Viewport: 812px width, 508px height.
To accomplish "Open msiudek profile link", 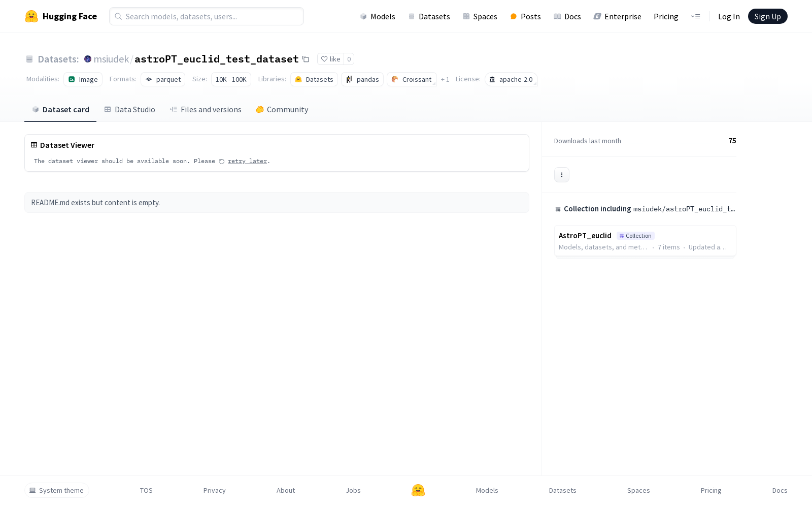I will pos(111,59).
